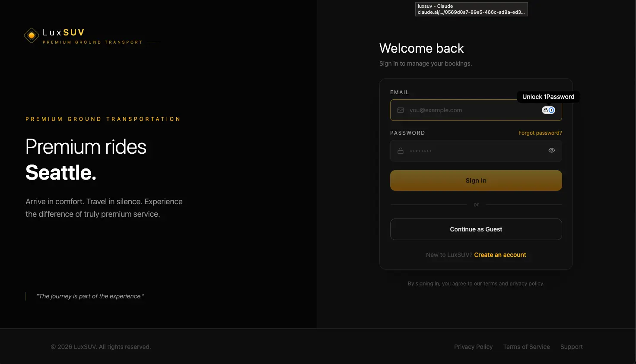This screenshot has width=636, height=364.
Task: Follow the Create an account link
Action: click(x=500, y=255)
